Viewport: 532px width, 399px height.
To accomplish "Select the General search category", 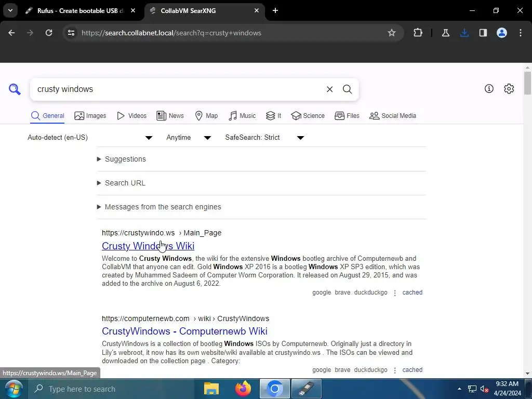I will pos(47,116).
